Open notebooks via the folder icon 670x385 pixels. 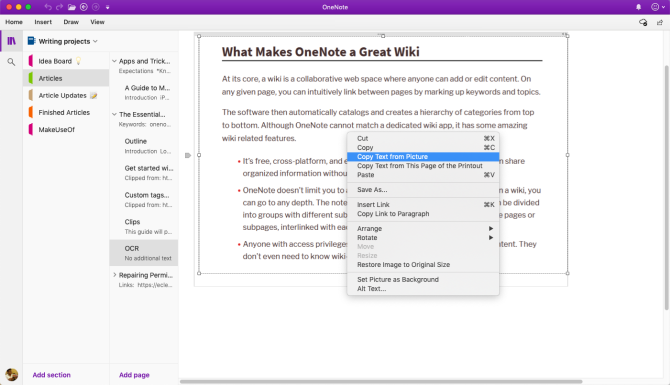click(x=71, y=7)
